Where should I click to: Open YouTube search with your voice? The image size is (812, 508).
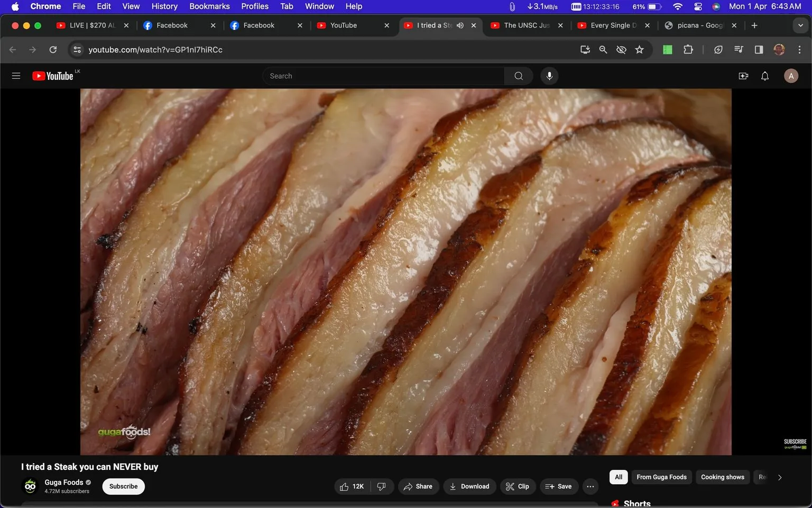(x=549, y=76)
